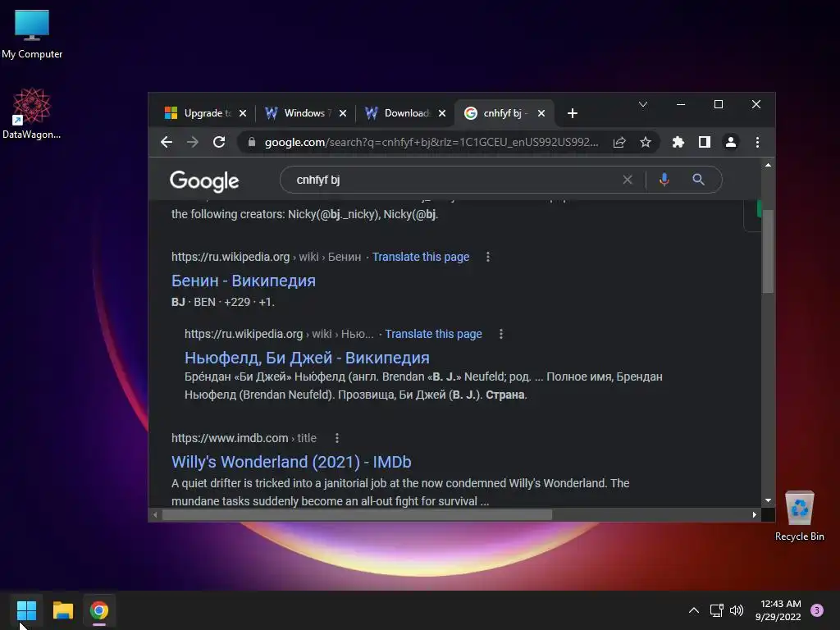The image size is (840, 630).
Task: Click the Chrome address bar URL
Action: 431,142
